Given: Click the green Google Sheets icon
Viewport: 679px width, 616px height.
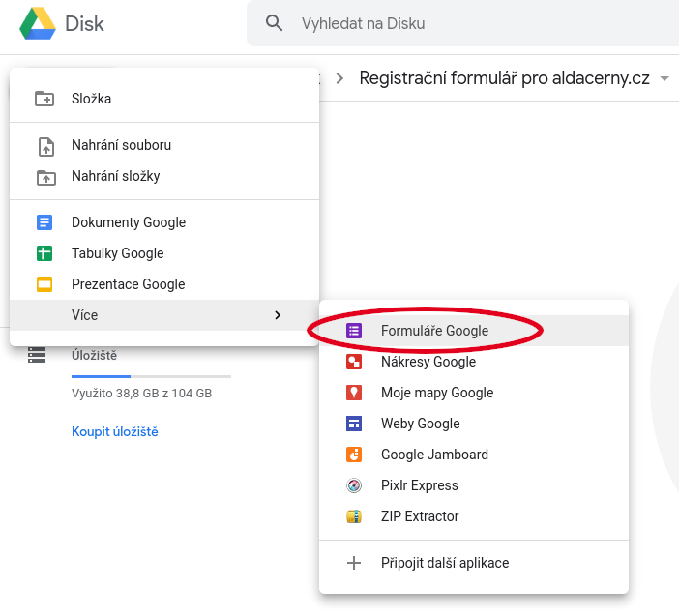Looking at the screenshot, I should tap(44, 253).
